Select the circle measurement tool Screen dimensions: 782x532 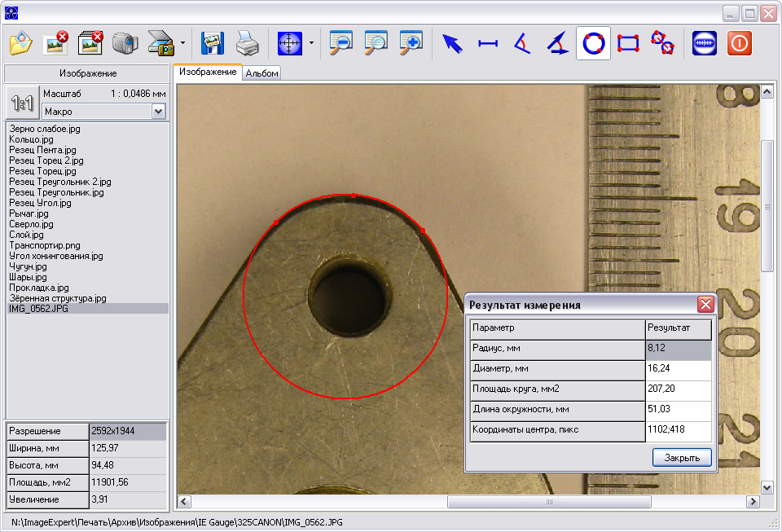593,43
